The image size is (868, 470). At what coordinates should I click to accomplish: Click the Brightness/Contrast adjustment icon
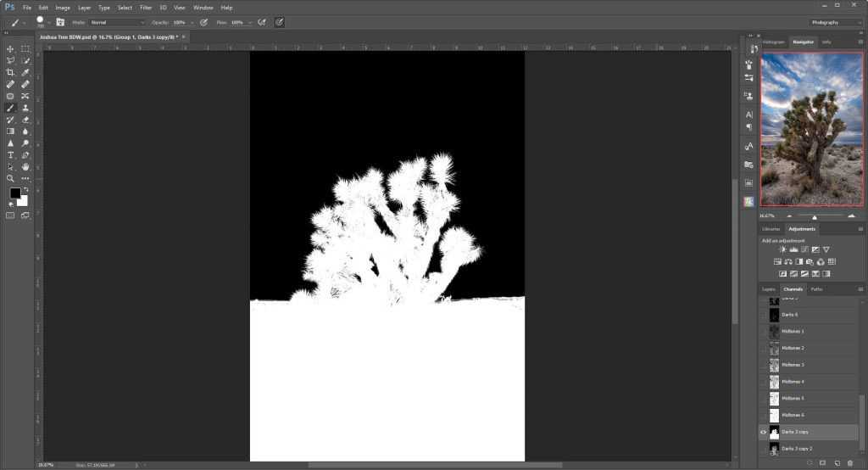pyautogui.click(x=782, y=249)
